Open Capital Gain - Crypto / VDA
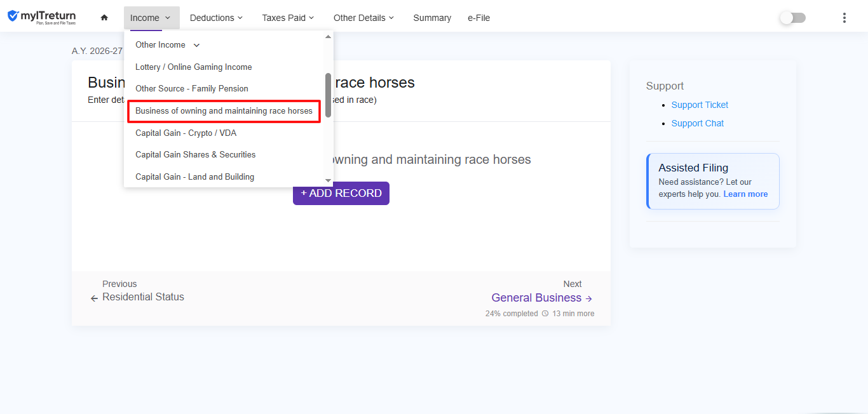Screen dimensions: 868x414 [x=186, y=133]
